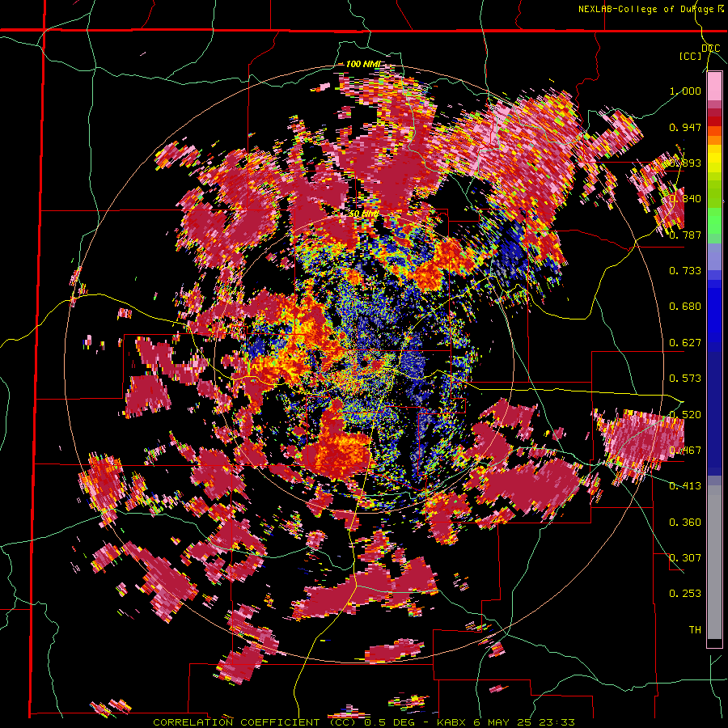Click the 1.000 value on the color scale
Viewport: 728px width, 728px height.
coord(685,91)
